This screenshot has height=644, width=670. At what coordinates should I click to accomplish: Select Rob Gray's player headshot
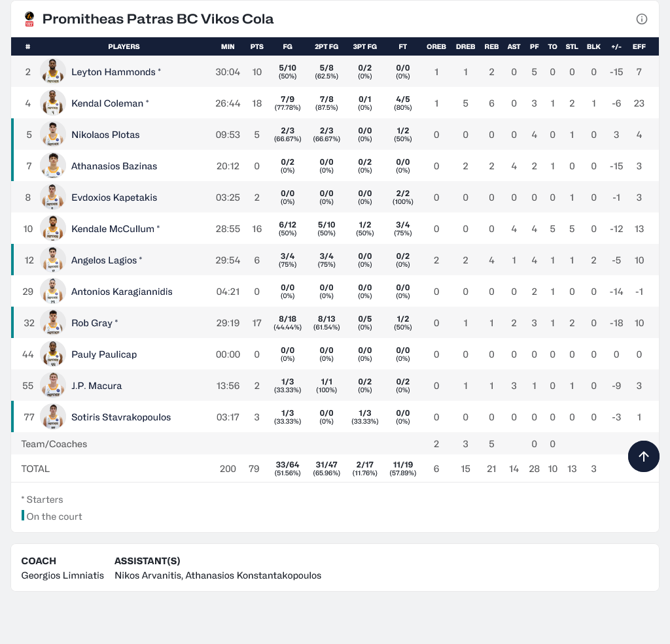coord(52,323)
